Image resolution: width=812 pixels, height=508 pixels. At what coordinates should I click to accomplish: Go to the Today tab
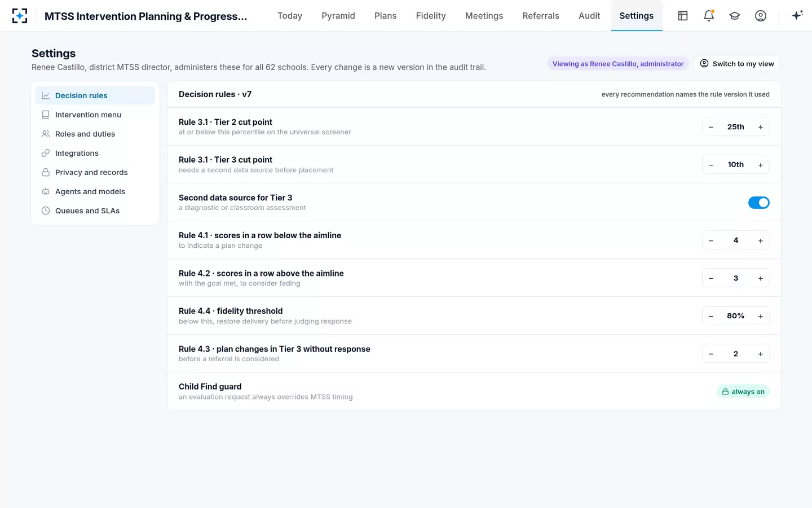pos(290,16)
